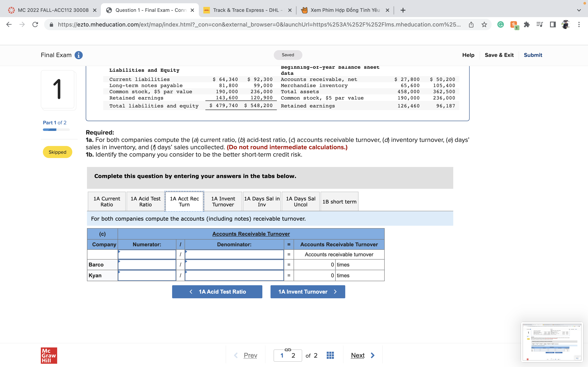Open Barco numerator dropdown cell
Viewport: 588px width, 367px height.
point(147,265)
